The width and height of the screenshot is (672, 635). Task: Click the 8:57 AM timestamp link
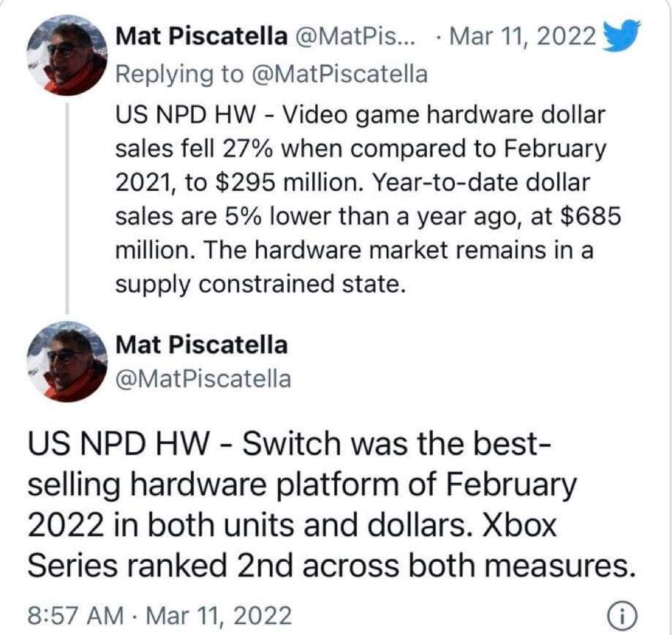75,615
